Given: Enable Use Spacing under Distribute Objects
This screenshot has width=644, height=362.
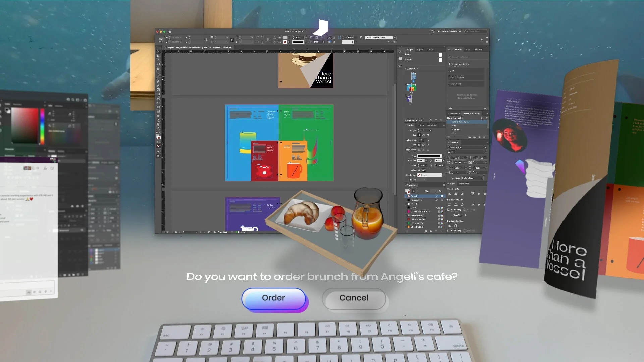Looking at the screenshot, I should pos(448,210).
